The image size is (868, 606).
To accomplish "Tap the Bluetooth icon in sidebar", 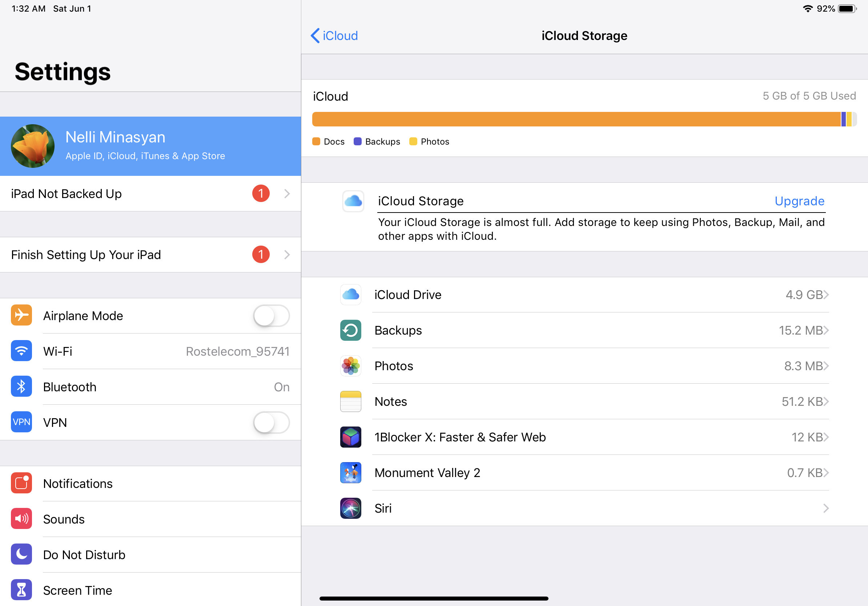I will (21, 387).
